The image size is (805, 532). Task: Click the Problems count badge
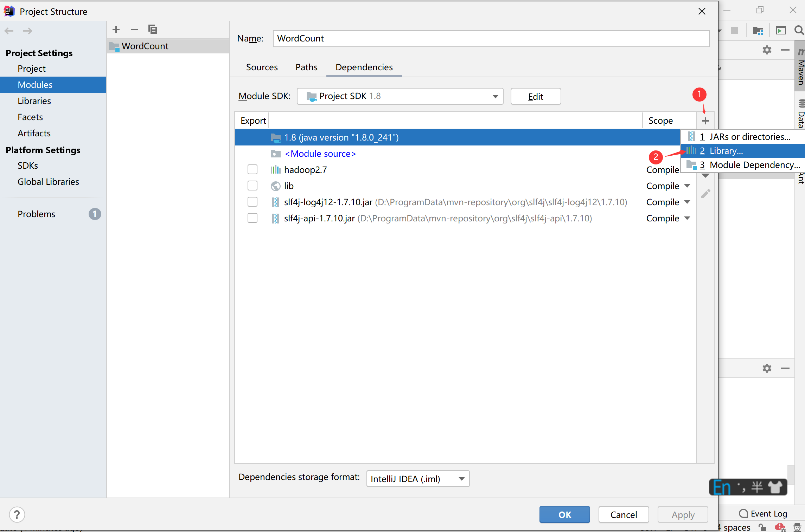click(95, 214)
